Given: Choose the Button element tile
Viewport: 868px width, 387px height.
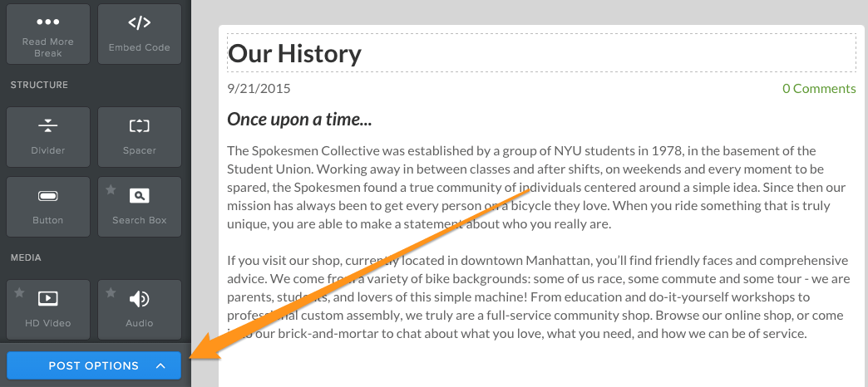Looking at the screenshot, I should click(x=48, y=207).
